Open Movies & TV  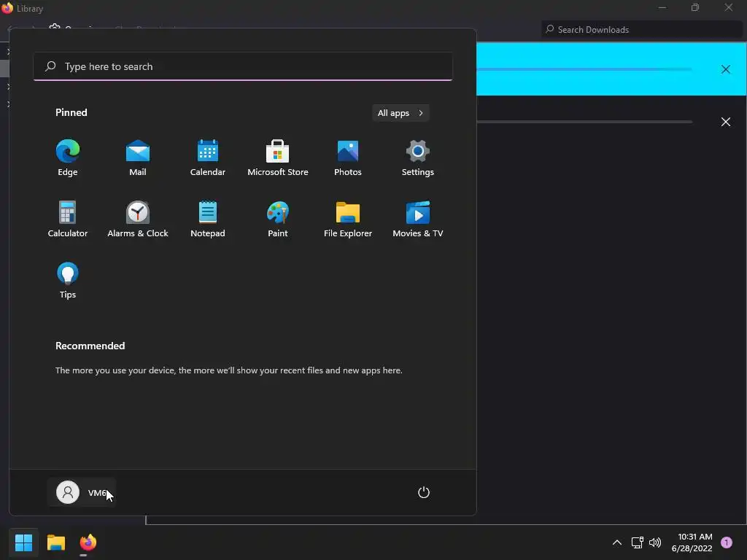(418, 219)
